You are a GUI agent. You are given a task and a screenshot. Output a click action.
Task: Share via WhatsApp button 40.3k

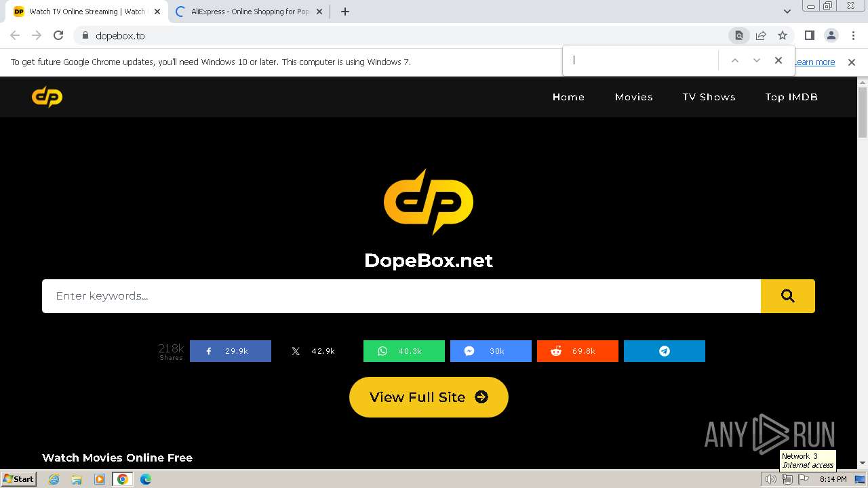coord(404,351)
